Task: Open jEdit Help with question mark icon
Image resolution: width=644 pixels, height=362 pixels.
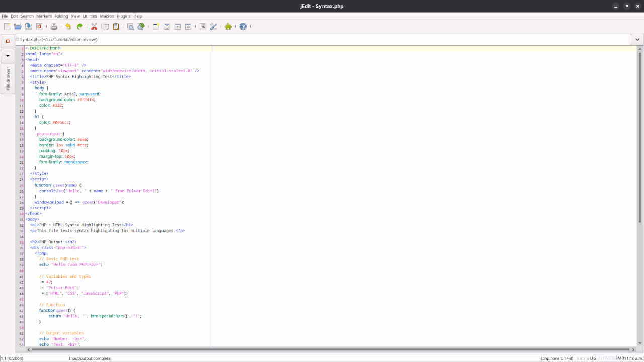Action: click(243, 27)
